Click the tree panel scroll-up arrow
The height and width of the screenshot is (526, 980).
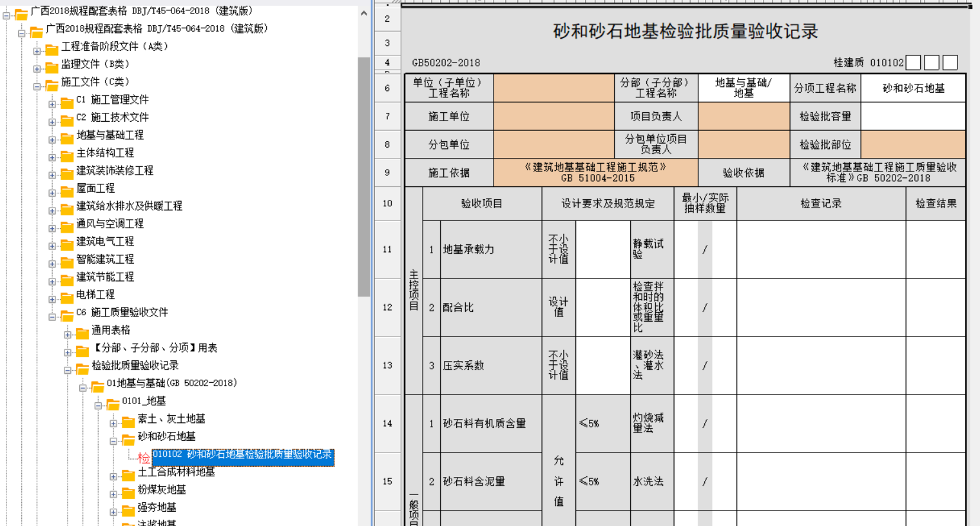364,13
